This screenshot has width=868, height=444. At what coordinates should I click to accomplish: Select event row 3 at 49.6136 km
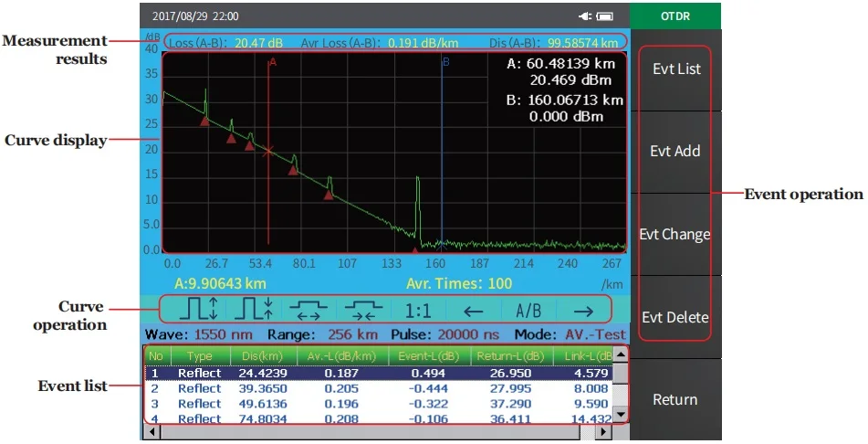(x=379, y=404)
